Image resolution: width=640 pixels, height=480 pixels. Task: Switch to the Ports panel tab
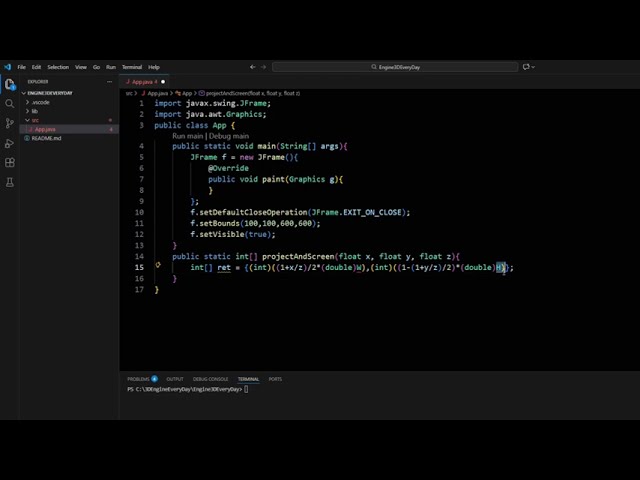point(275,379)
